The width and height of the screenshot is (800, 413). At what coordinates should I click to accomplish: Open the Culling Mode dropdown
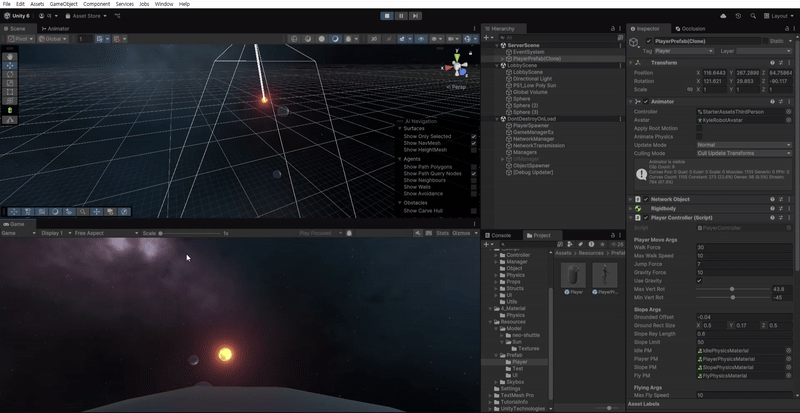pyautogui.click(x=744, y=152)
